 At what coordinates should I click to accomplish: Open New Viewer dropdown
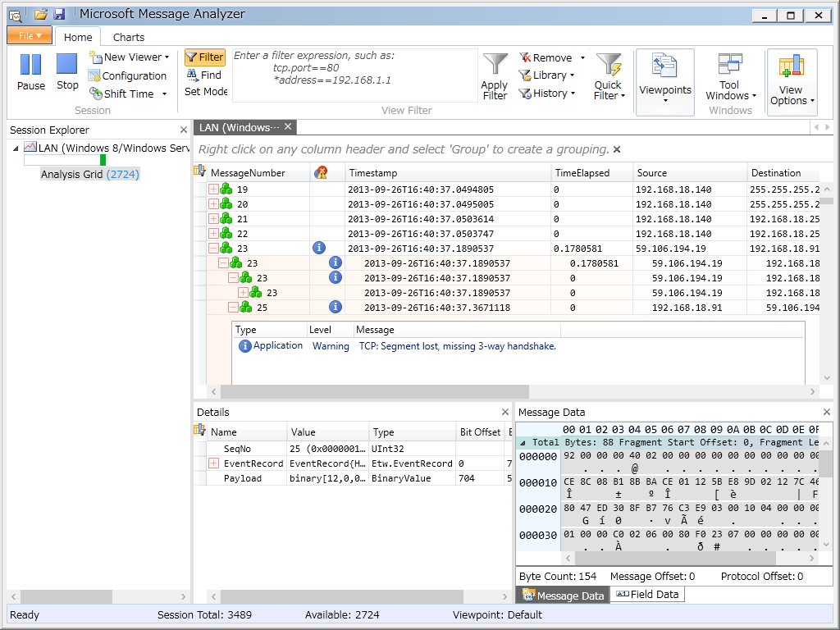129,57
